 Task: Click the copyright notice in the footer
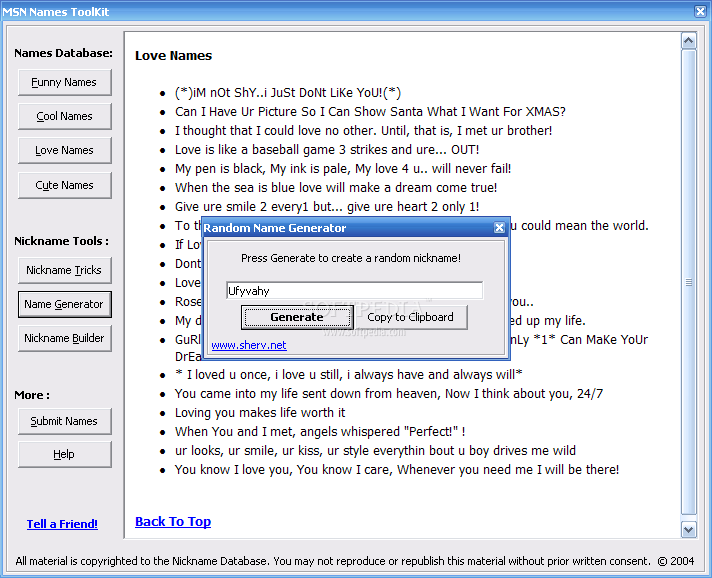(x=355, y=561)
